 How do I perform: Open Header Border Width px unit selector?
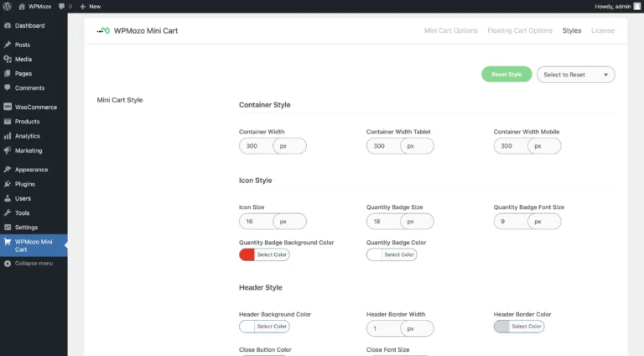point(417,328)
